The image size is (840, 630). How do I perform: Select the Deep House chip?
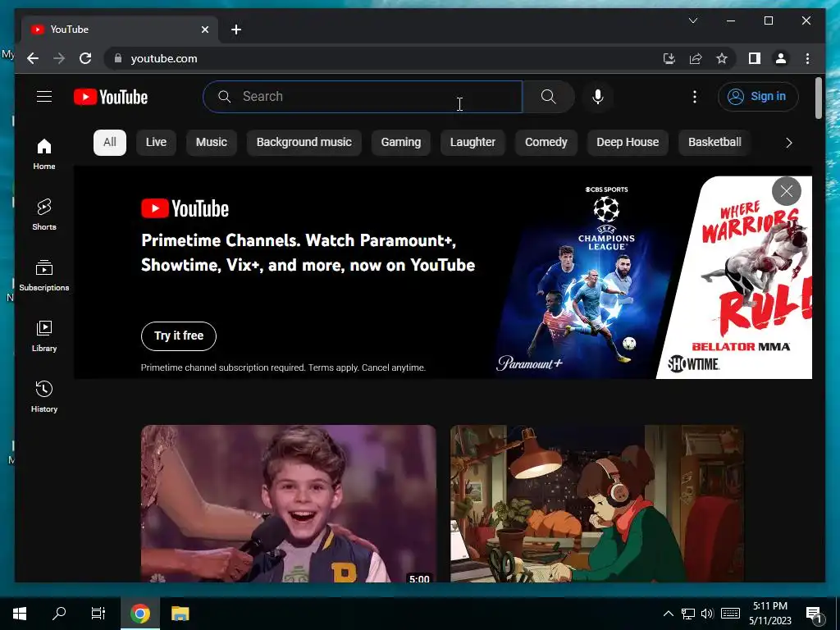[x=628, y=142]
